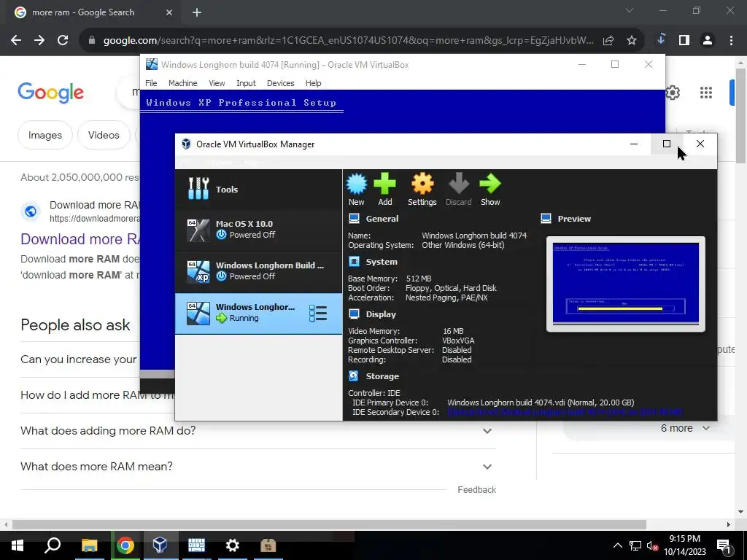Viewport: 747px width, 560px height.
Task: Click the muted volume tray icon
Action: [x=652, y=545]
